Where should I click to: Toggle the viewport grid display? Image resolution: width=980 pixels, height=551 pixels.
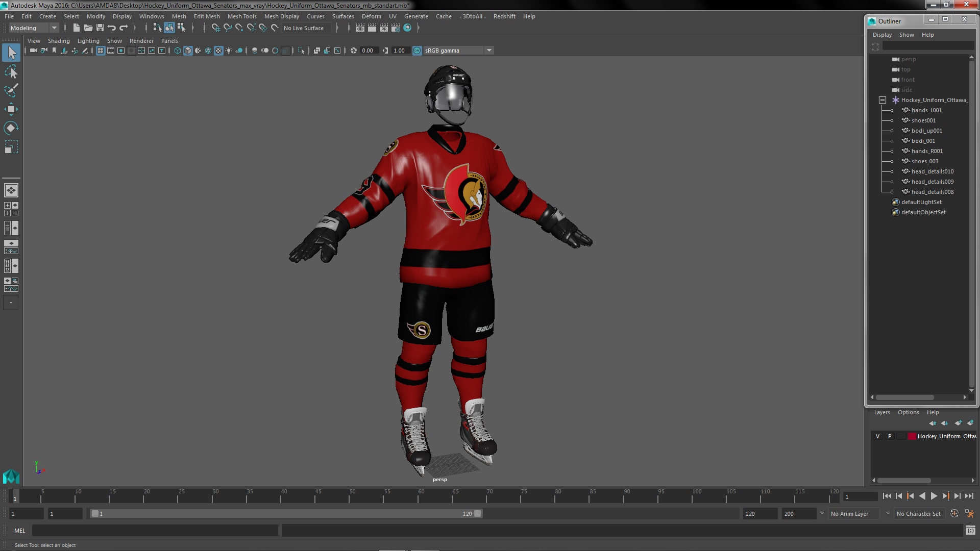click(101, 51)
